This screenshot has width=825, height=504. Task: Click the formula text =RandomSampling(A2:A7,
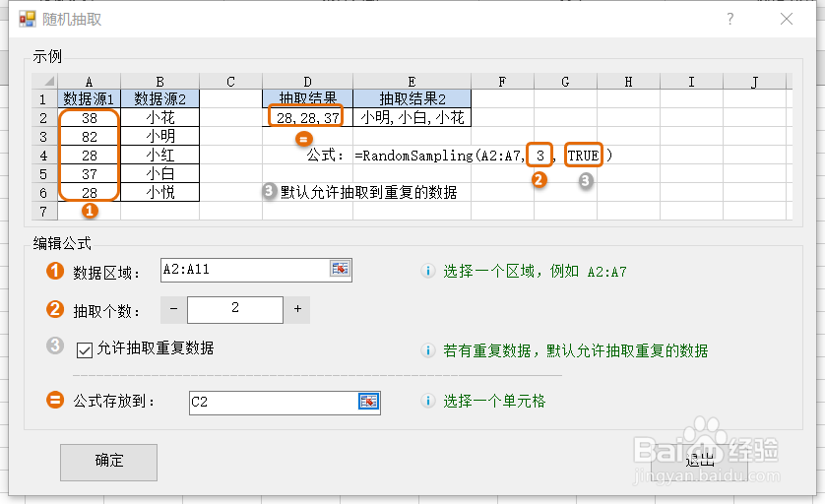point(439,156)
